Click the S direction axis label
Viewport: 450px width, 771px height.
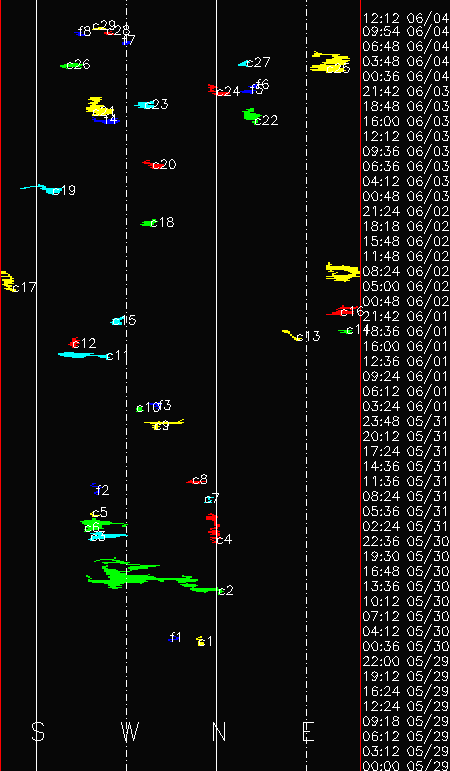tap(38, 732)
